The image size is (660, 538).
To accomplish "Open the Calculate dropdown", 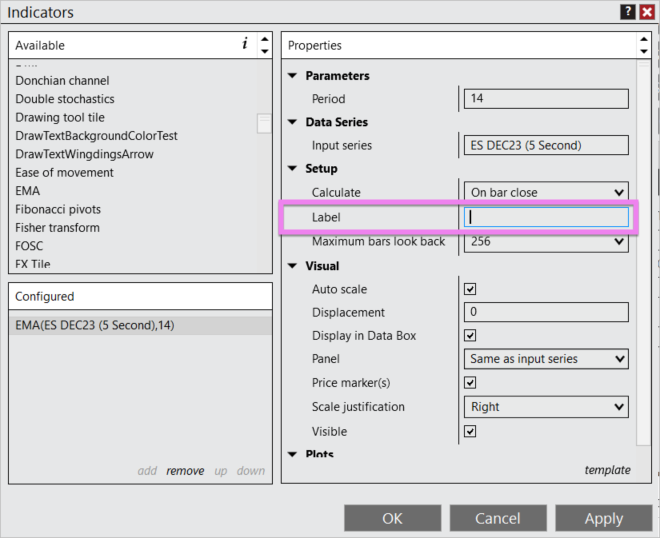I will pyautogui.click(x=546, y=192).
